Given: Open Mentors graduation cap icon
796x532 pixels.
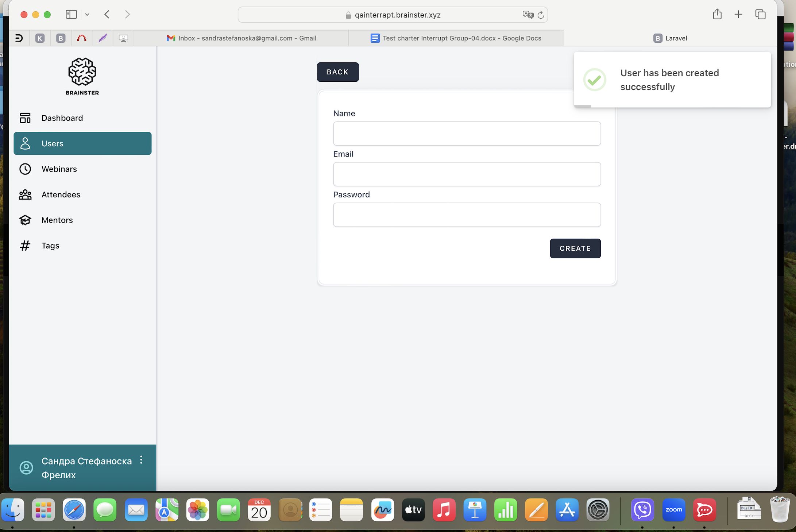Looking at the screenshot, I should click(25, 220).
